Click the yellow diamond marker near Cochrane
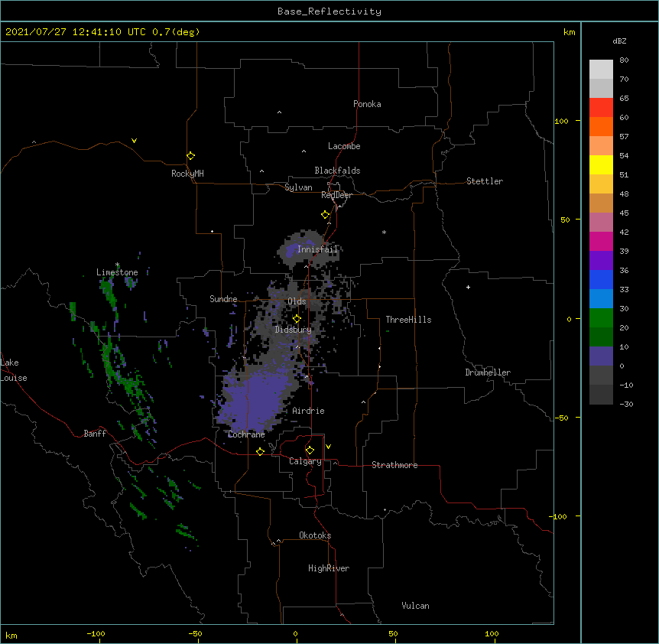Screen dimensions: 659x644 point(260,451)
